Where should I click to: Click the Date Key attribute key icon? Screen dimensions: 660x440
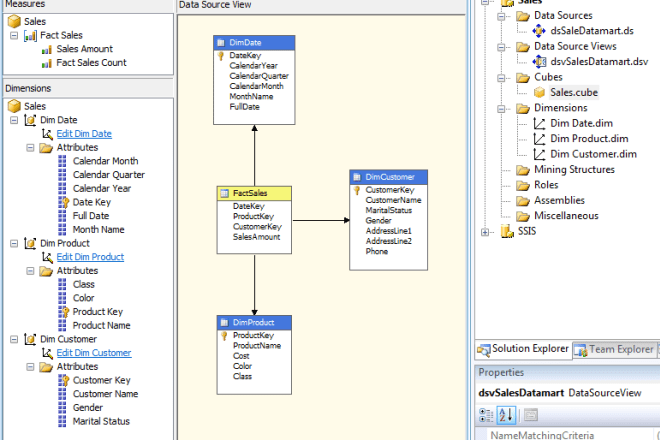point(63,203)
